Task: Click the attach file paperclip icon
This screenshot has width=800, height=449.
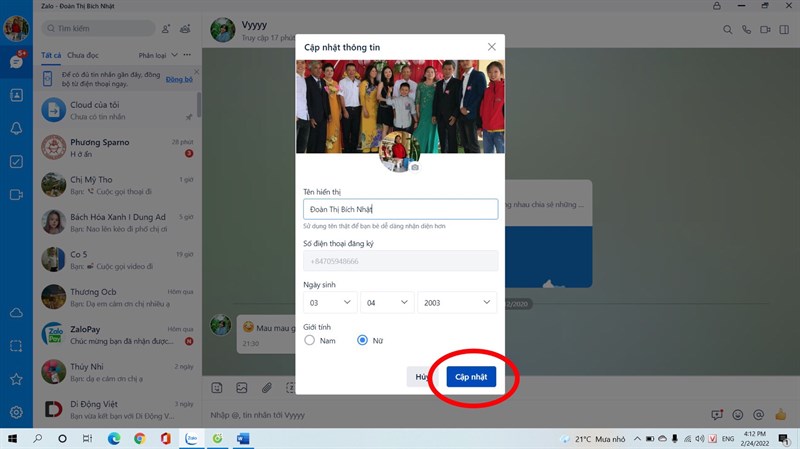Action: tap(266, 388)
